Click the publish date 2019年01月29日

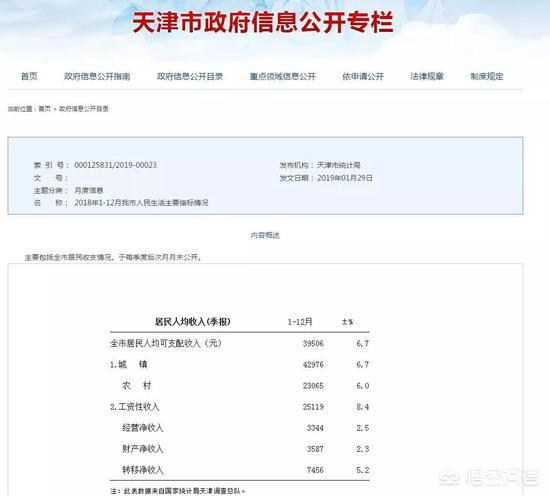point(345,178)
